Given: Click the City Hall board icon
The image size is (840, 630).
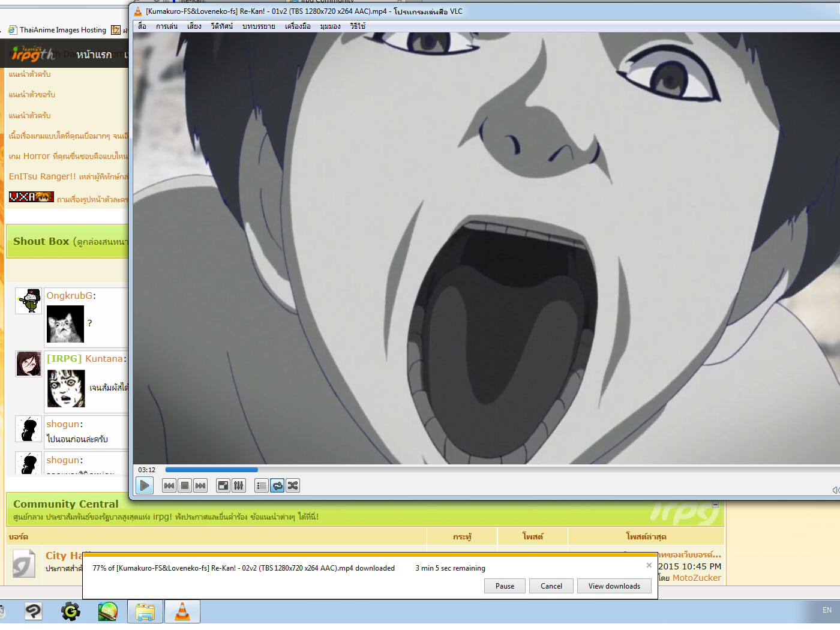Looking at the screenshot, I should [23, 564].
